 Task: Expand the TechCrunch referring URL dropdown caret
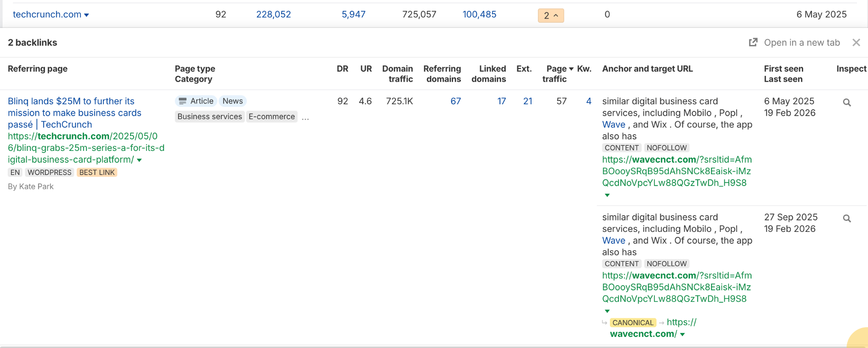tap(139, 160)
